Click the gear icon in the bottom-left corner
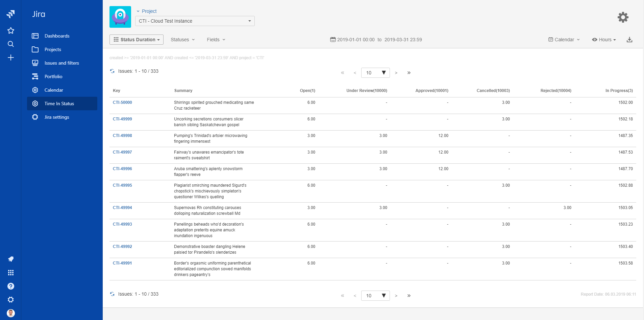The image size is (644, 320). click(x=10, y=300)
